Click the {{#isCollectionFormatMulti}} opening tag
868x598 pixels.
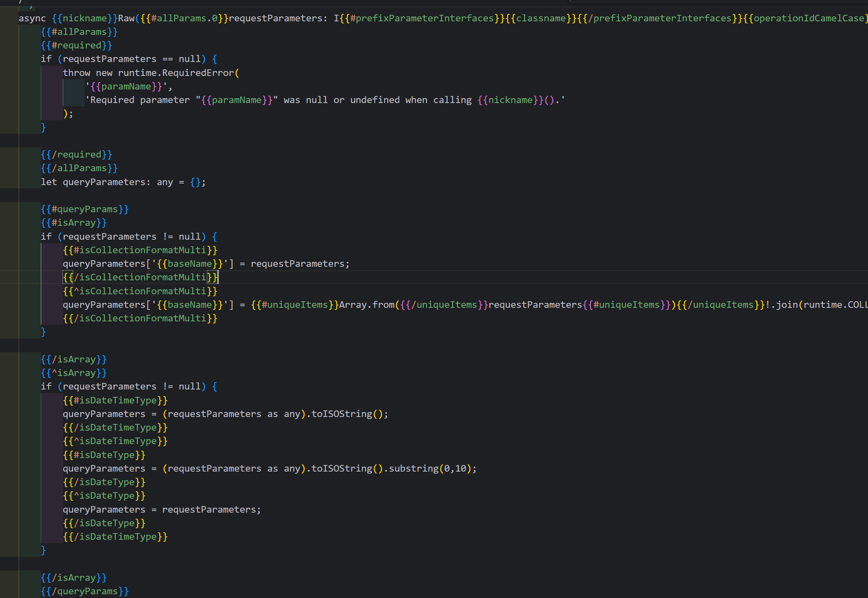point(140,250)
